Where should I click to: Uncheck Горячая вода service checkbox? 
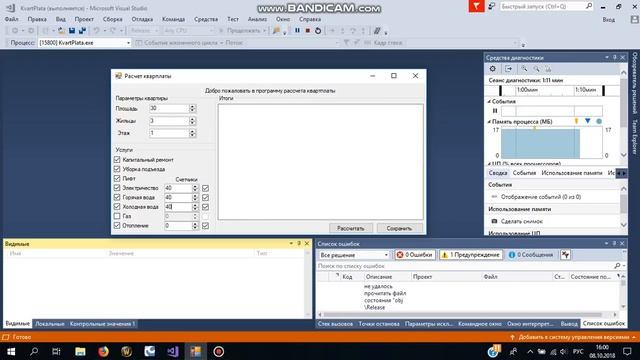coord(117,197)
